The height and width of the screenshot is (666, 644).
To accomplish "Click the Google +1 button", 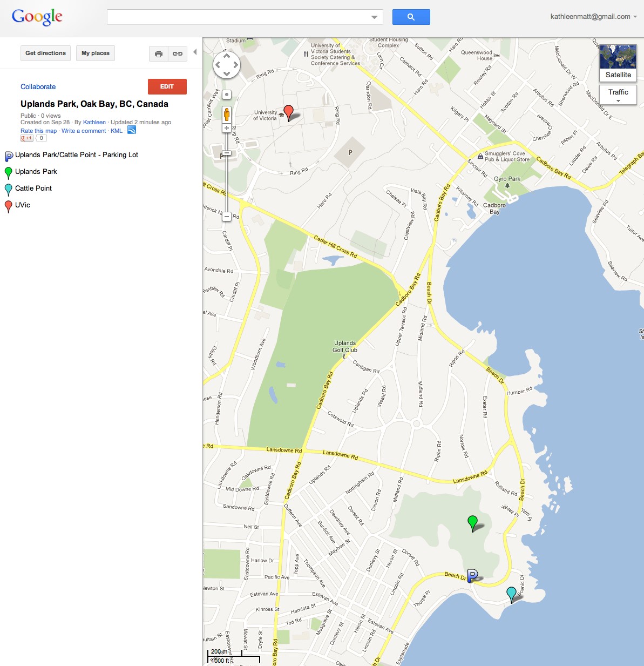I will point(26,138).
